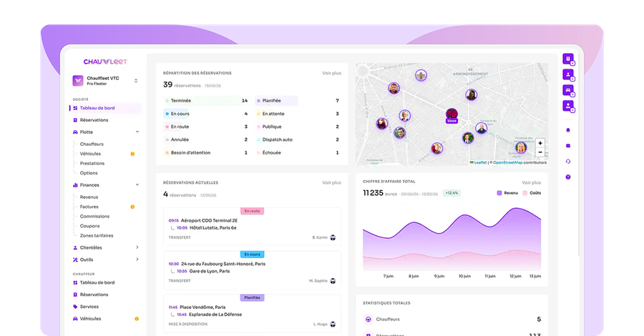Click the driver icon next to M. Sophie
The image size is (644, 336).
click(x=333, y=281)
